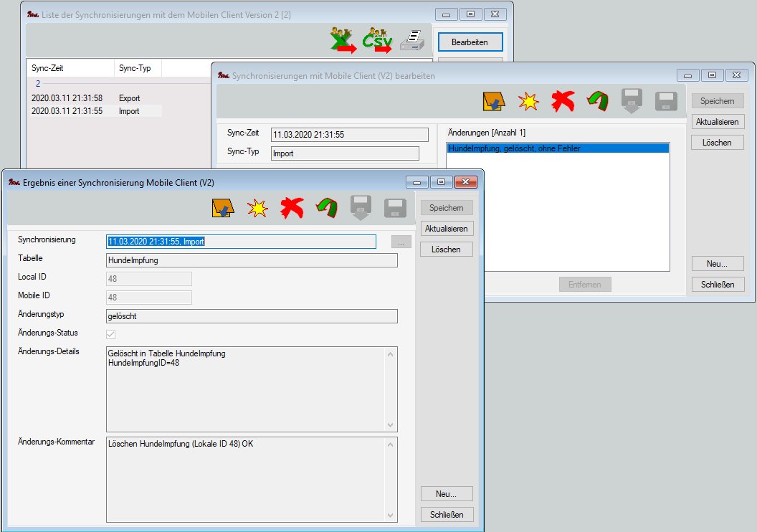This screenshot has width=757, height=532.
Task: Click the printer icon in list window toolbar
Action: point(411,41)
